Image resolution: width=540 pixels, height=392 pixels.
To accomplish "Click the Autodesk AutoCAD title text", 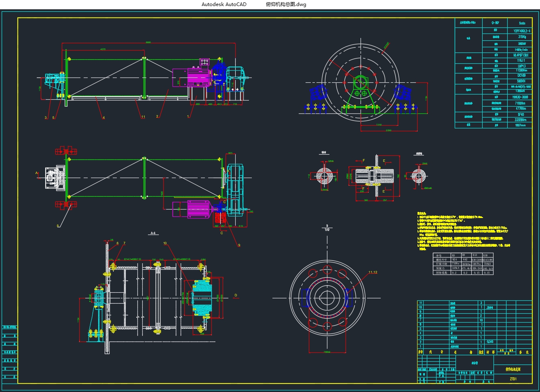I will (x=224, y=4).
